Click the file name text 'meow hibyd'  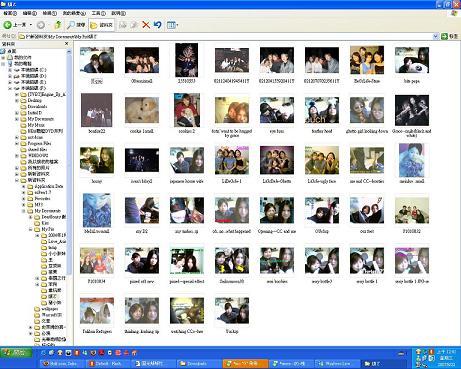click(x=142, y=181)
